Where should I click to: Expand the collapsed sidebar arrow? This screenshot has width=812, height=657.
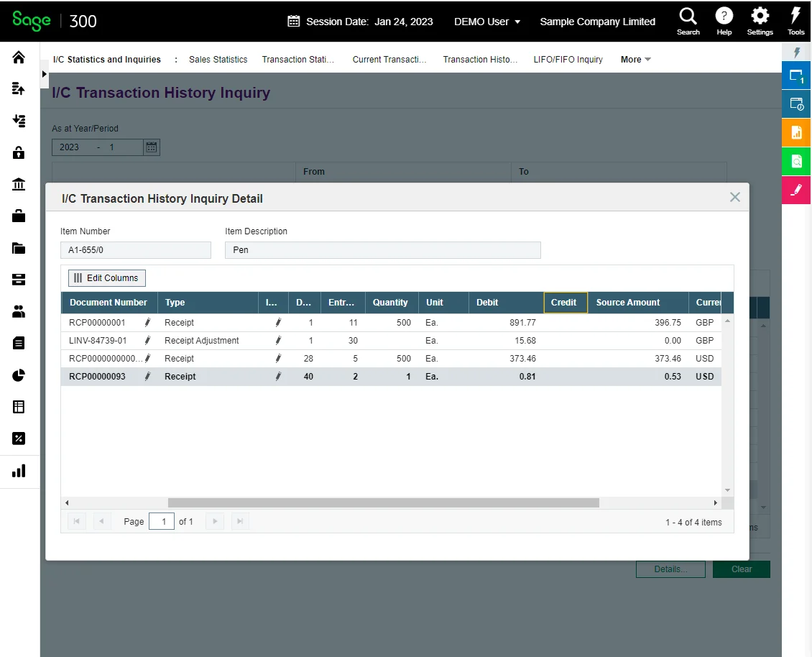coord(45,74)
